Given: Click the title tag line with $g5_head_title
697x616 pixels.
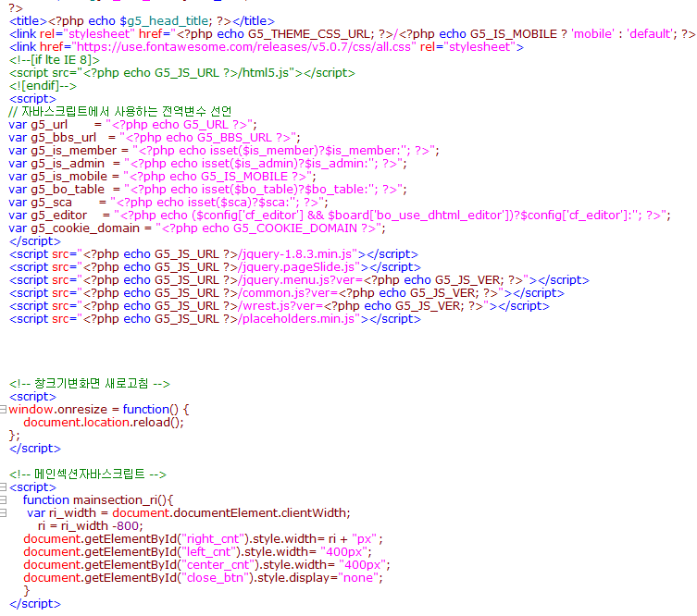Looking at the screenshot, I should (x=142, y=21).
